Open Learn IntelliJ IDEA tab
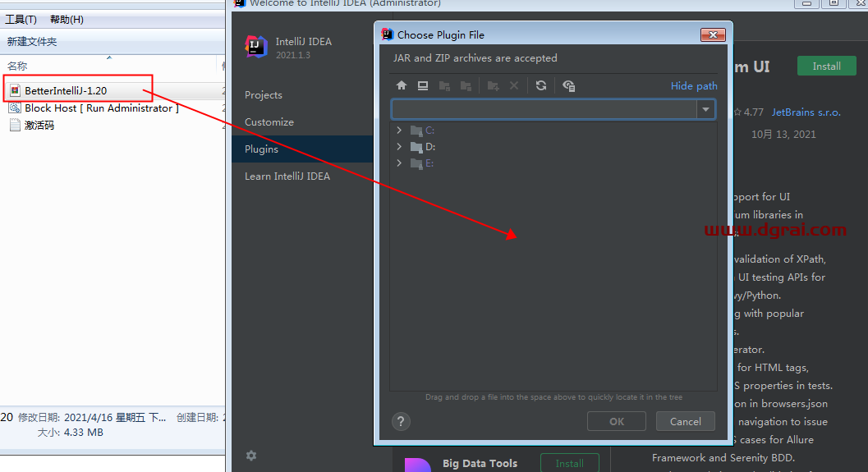Screen dimensions: 868x472 pos(287,176)
